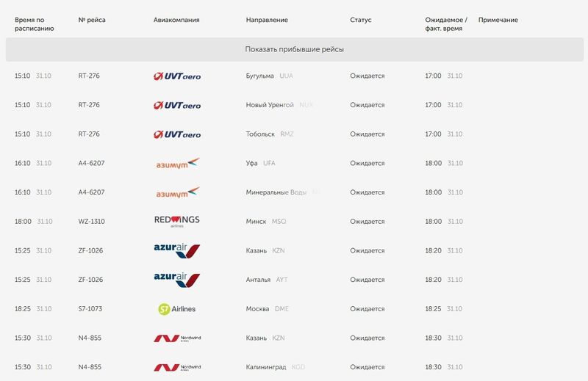This screenshot has width=588, height=381.
Task: Click Азимут logo in Уфа row
Action: click(x=177, y=163)
